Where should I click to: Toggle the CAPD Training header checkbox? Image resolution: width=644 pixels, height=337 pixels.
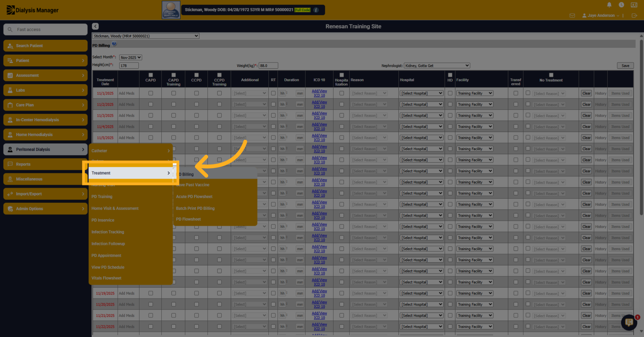[174, 75]
